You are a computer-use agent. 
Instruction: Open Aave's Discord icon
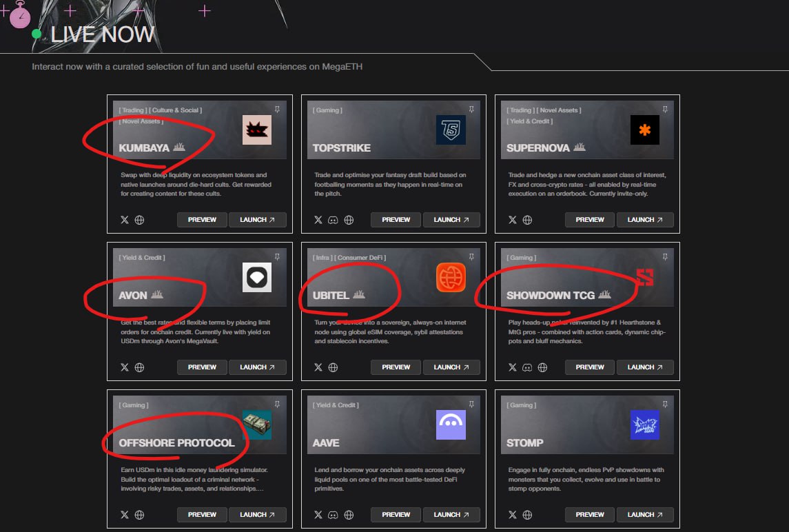pos(333,515)
